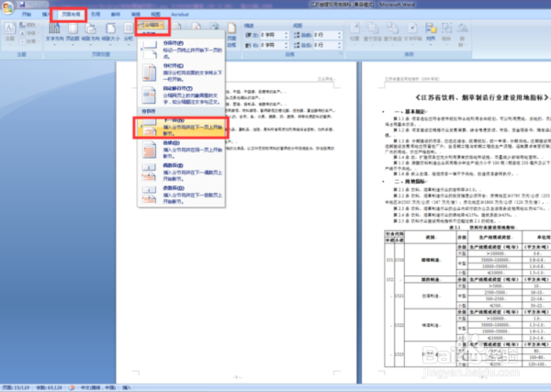551x392 pixels.
Task: Collapse the Breaks dropdown button
Action: [152, 25]
